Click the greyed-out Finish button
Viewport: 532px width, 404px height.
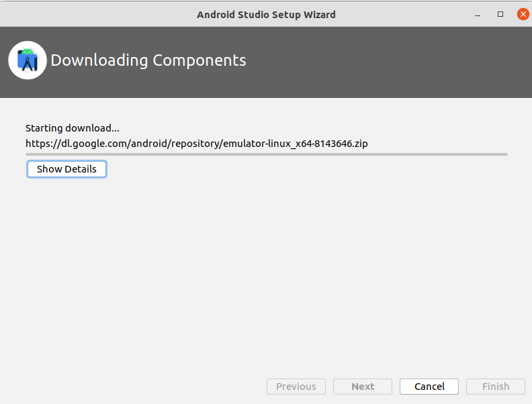496,387
